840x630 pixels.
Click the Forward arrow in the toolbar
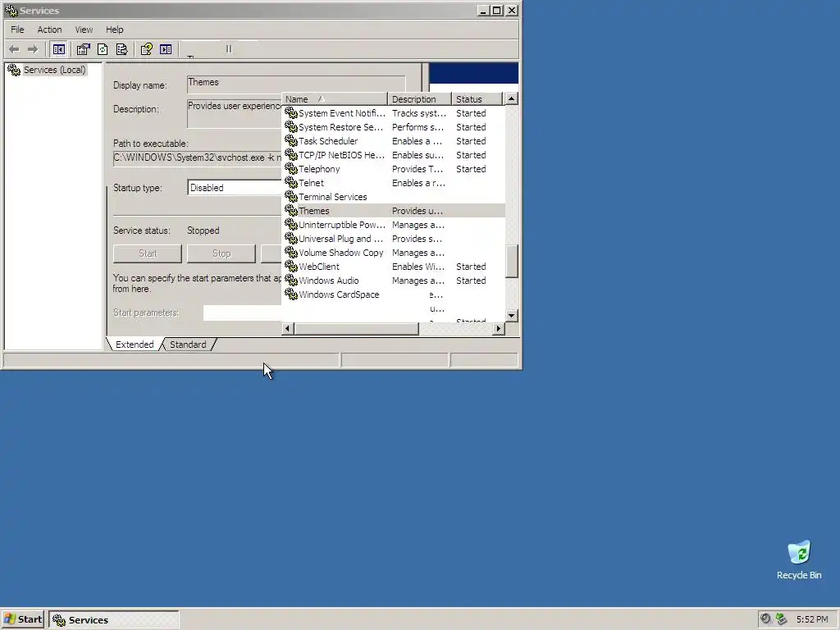(33, 49)
